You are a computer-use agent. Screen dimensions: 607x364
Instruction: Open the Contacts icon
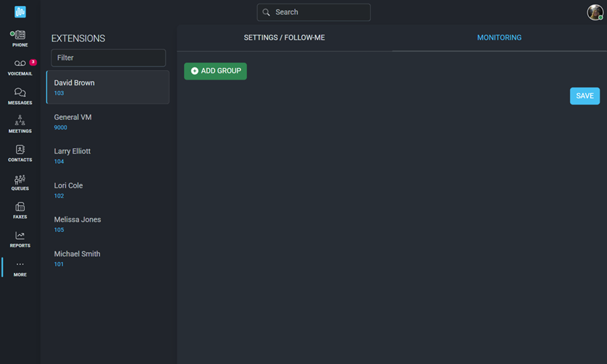[x=20, y=153]
